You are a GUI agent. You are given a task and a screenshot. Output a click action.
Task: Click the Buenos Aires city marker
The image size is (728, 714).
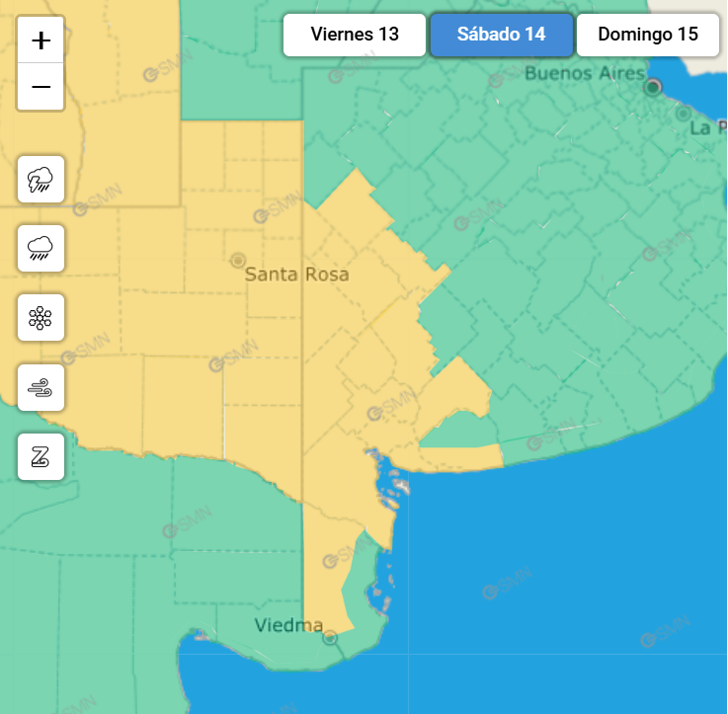(x=652, y=88)
